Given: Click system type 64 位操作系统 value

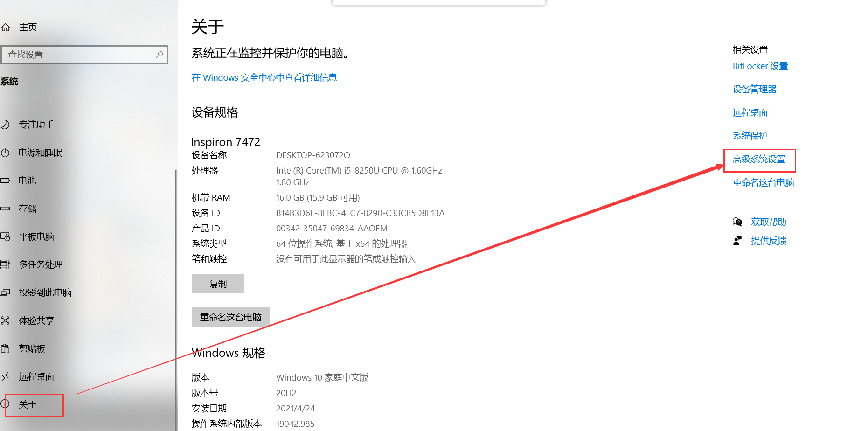Looking at the screenshot, I should point(341,244).
